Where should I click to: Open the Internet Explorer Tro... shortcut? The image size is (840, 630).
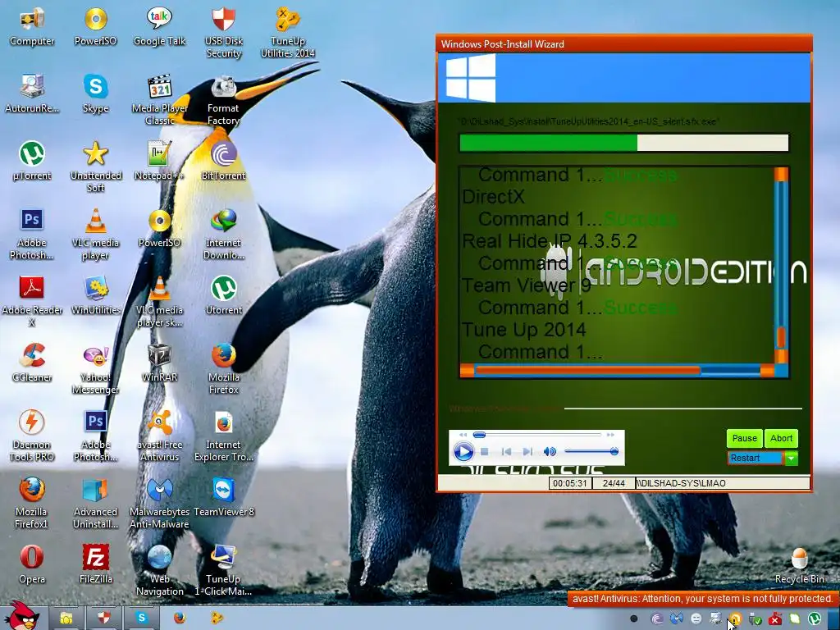click(x=223, y=436)
